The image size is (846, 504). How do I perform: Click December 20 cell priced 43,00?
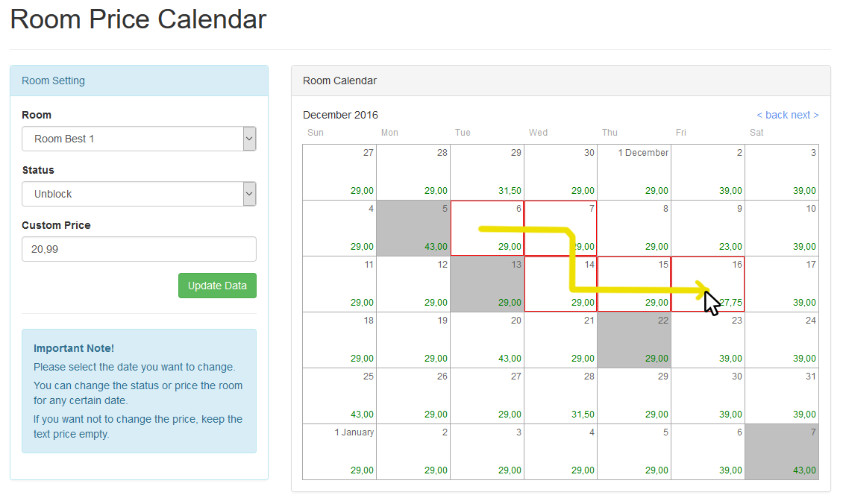point(487,340)
